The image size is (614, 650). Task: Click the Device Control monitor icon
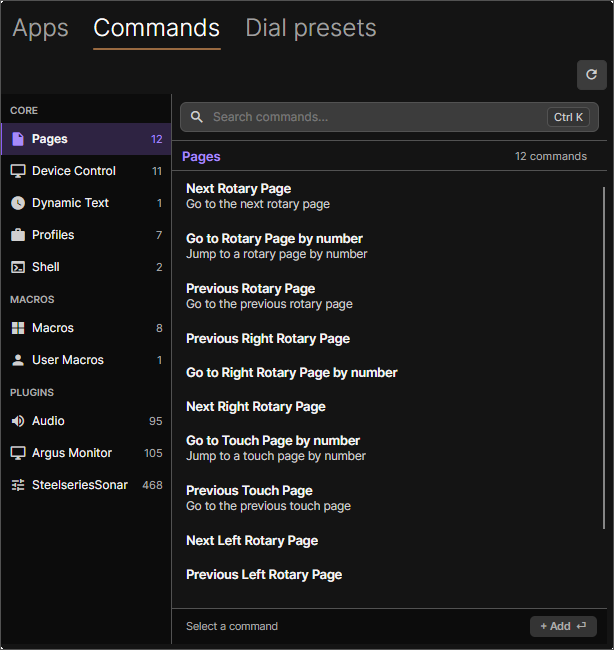pyautogui.click(x=18, y=171)
